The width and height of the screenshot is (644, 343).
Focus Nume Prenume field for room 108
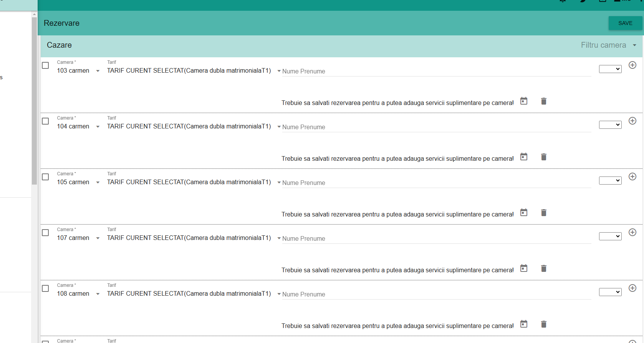[x=437, y=294]
